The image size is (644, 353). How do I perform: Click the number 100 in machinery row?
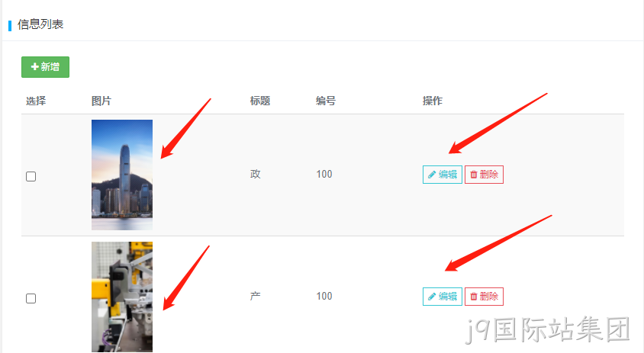[x=324, y=296]
